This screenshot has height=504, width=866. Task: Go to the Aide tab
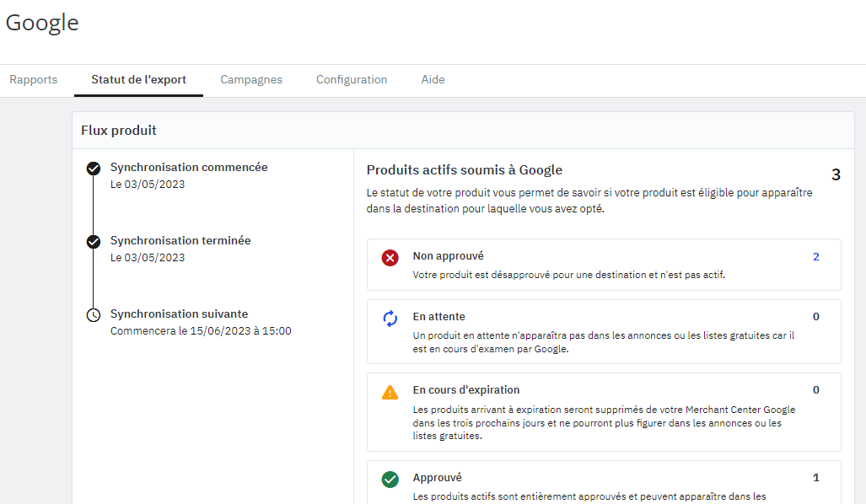[433, 79]
